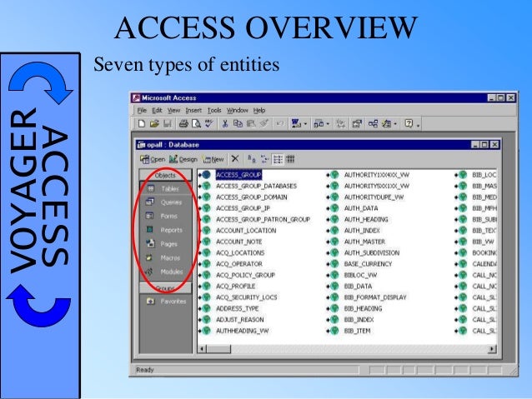Image resolution: width=532 pixels, height=399 pixels.
Task: Select the BASE_CURRENCY table
Action: (x=368, y=264)
